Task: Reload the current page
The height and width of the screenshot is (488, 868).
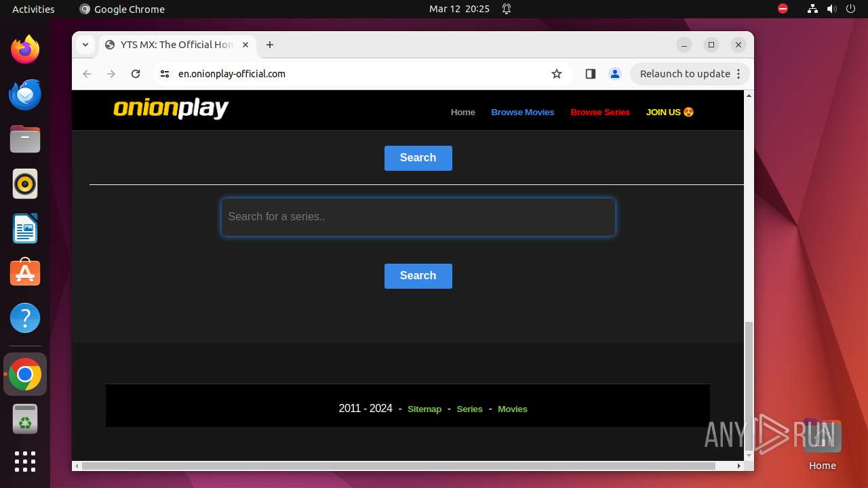Action: tap(136, 74)
